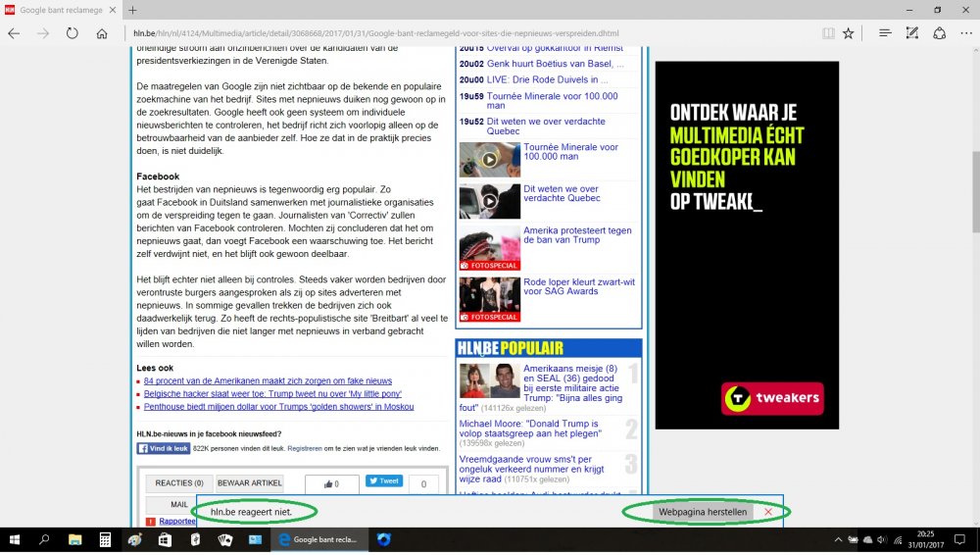The width and height of the screenshot is (980, 555).
Task: Play the verdachte Quebec video thumbnail
Action: (x=489, y=201)
